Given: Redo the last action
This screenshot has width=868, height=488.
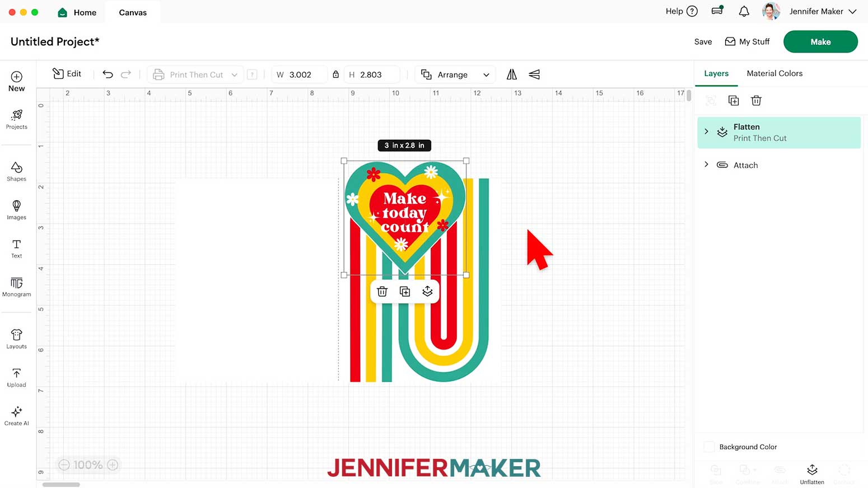Looking at the screenshot, I should coord(126,74).
